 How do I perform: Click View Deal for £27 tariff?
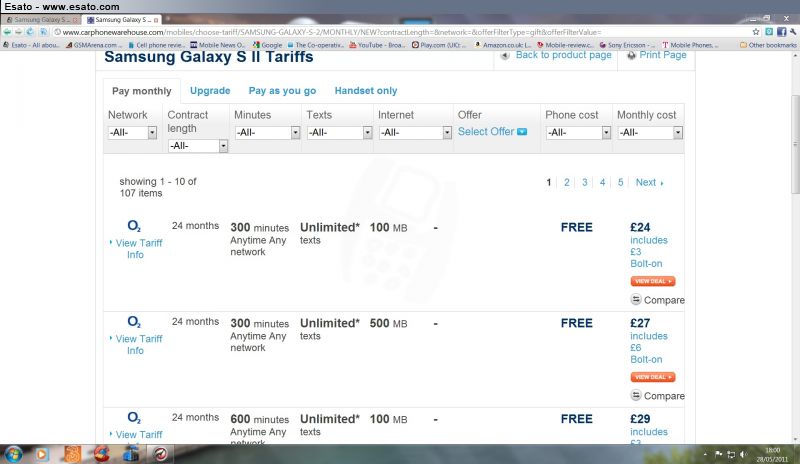point(653,377)
